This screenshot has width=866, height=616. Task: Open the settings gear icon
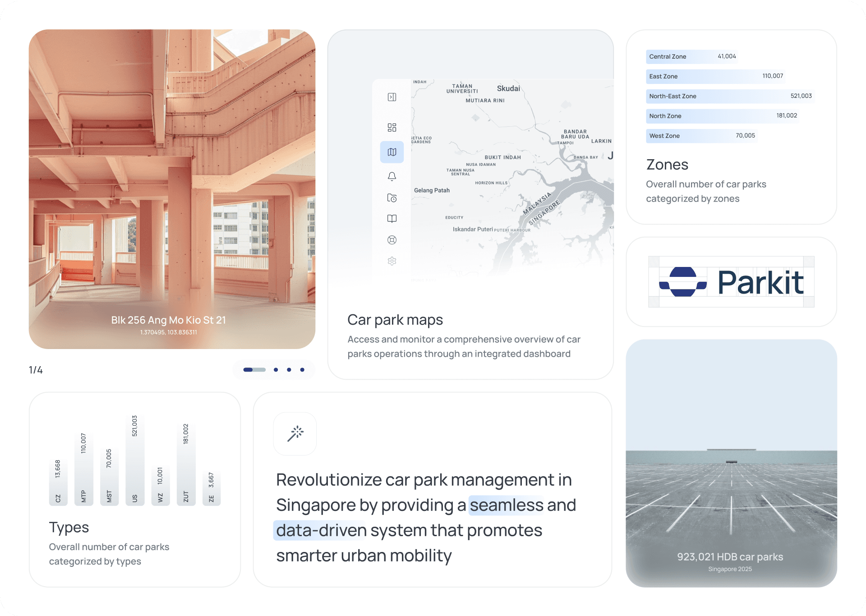point(392,261)
